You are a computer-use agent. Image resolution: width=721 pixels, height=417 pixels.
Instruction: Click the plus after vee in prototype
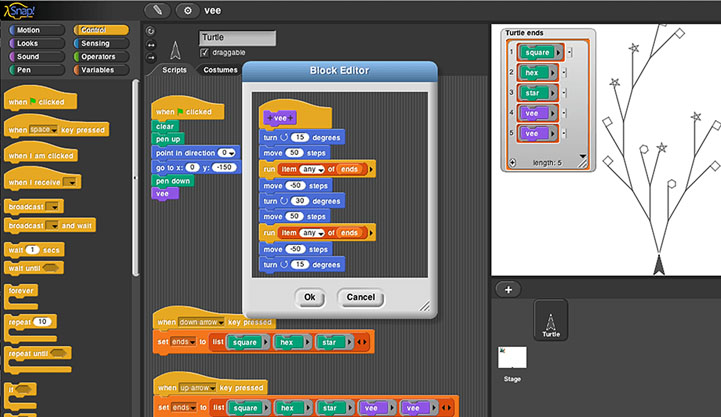[291, 118]
